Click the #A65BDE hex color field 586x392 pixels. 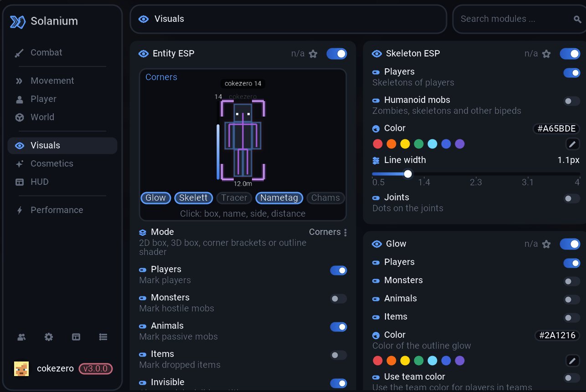pos(556,129)
